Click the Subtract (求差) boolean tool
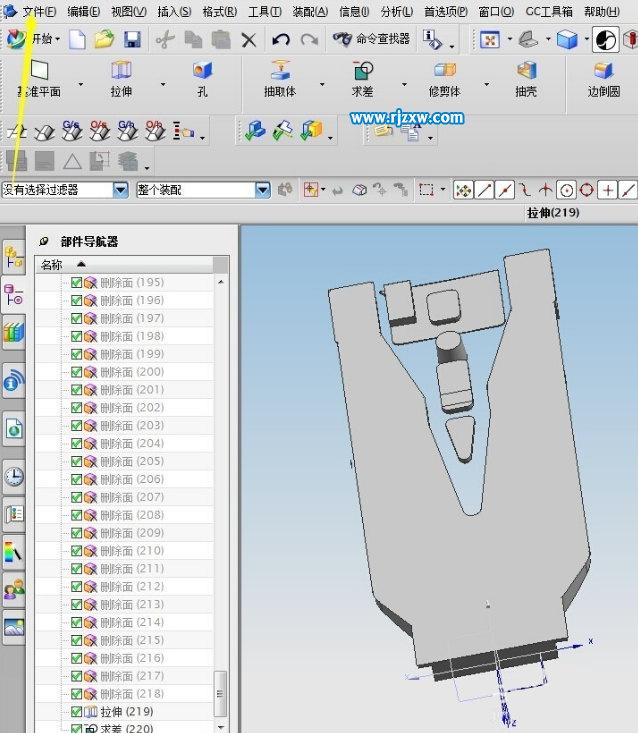638x733 pixels. click(x=362, y=72)
